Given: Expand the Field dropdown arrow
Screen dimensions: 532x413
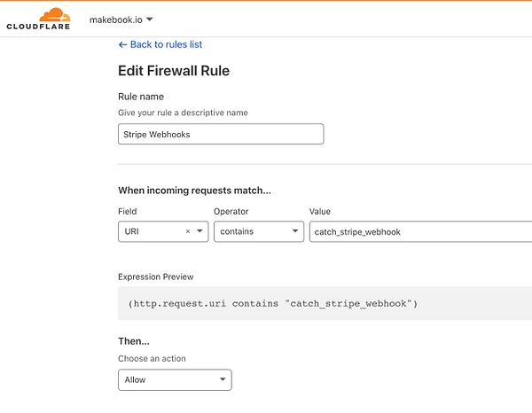Looking at the screenshot, I should click(x=199, y=231).
